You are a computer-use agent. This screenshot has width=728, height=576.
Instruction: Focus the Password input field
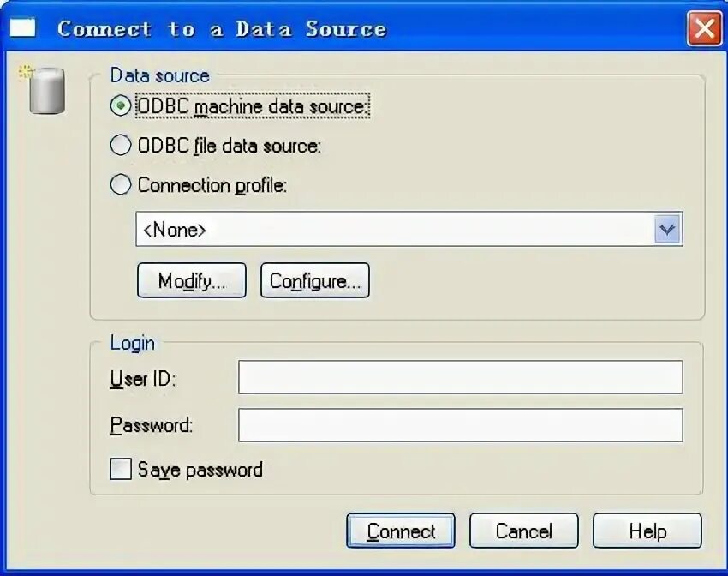point(461,425)
